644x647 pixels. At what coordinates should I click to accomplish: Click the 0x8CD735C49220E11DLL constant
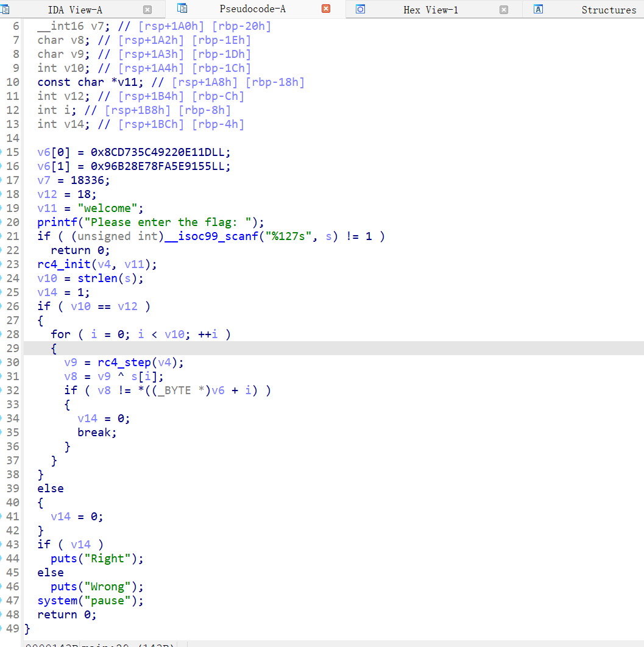pyautogui.click(x=160, y=152)
